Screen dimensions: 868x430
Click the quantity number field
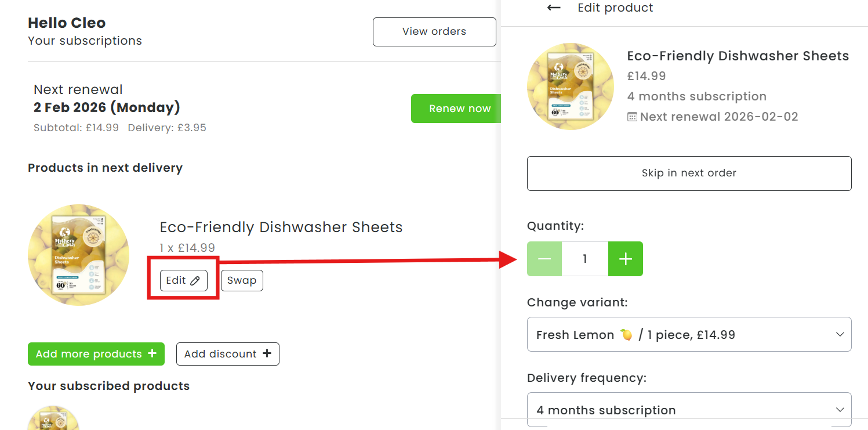[584, 259]
